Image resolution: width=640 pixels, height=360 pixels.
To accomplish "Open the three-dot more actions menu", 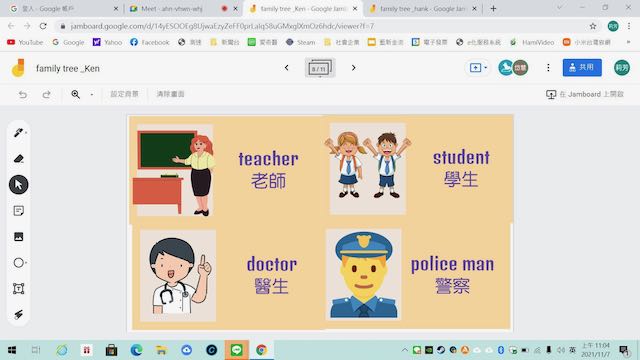I will point(548,68).
